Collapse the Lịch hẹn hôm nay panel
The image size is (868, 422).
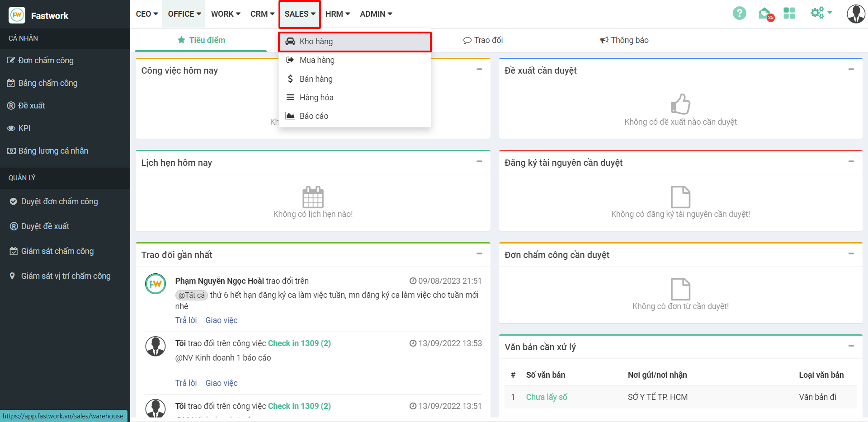point(479,162)
